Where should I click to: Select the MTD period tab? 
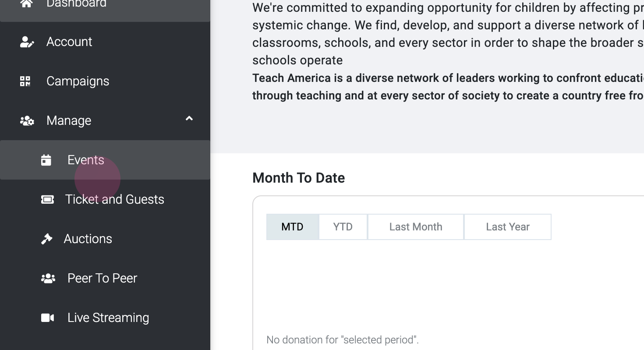pos(292,227)
